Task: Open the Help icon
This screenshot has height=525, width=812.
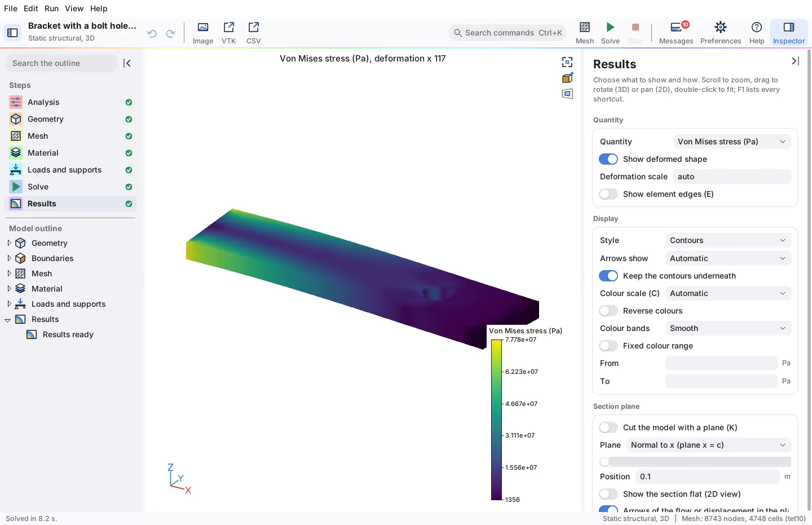Action: click(x=757, y=33)
